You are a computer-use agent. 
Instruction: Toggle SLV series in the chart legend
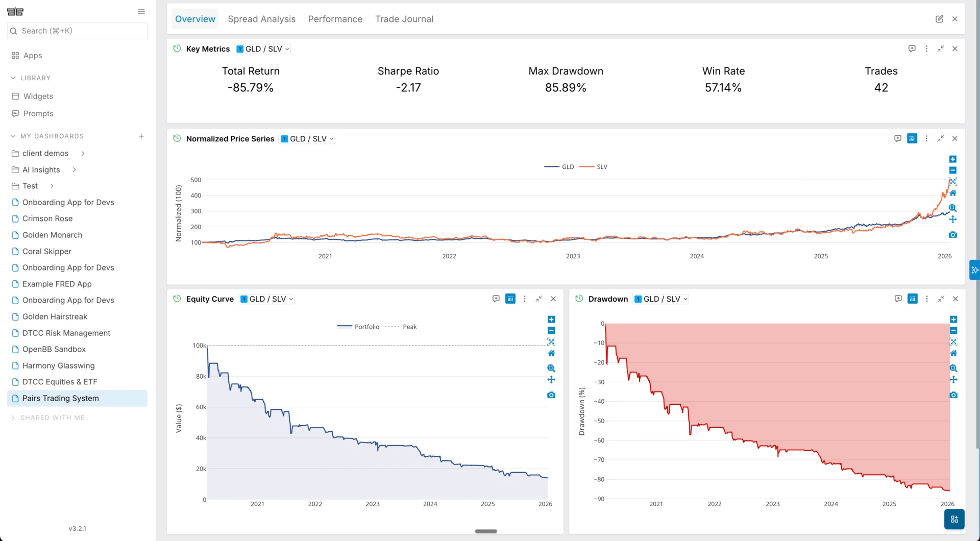click(x=594, y=167)
